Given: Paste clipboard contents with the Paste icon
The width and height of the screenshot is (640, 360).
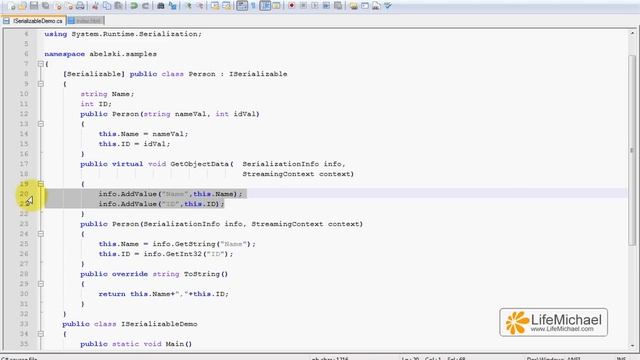Looking at the screenshot, I should click(118, 6).
